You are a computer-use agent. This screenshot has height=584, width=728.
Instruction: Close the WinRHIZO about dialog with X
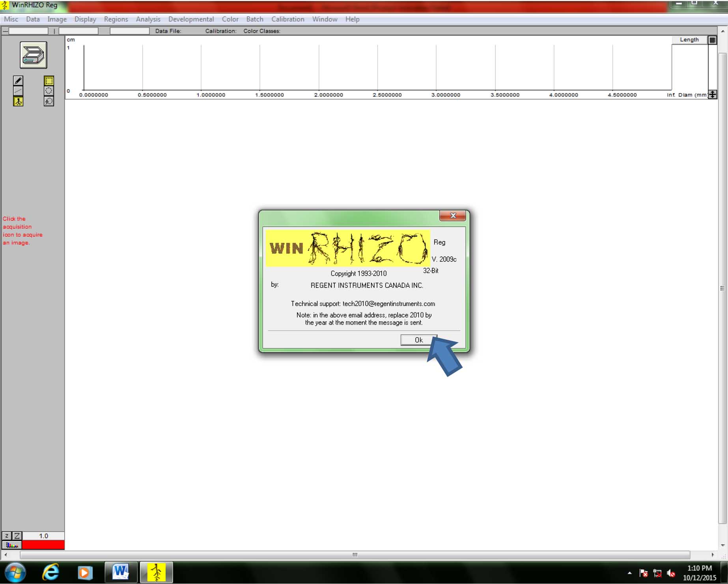click(x=453, y=215)
